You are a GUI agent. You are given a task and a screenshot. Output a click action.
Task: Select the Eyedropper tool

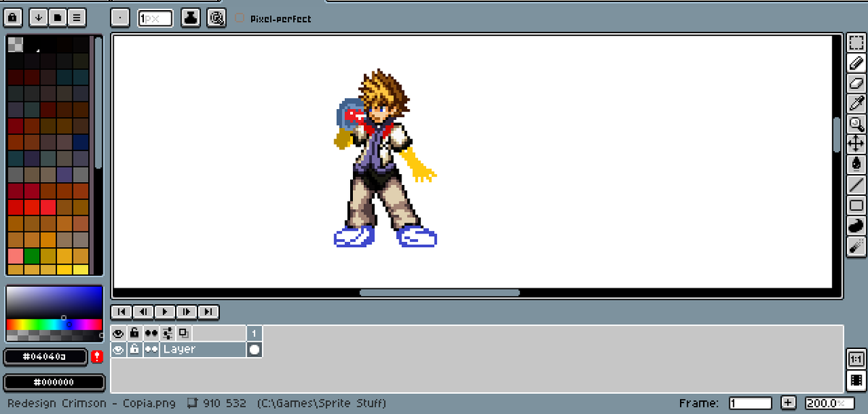tap(856, 103)
